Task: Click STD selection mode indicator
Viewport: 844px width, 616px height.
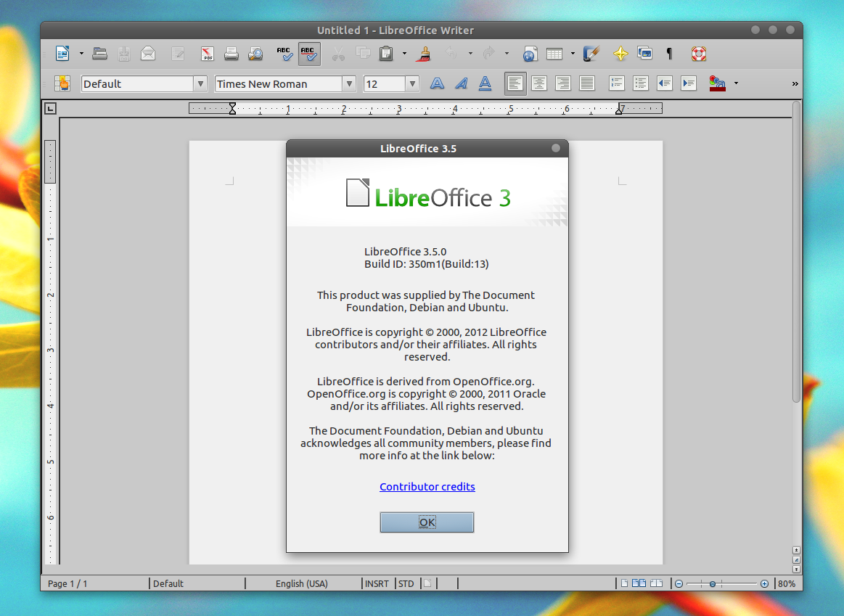Action: pos(406,583)
